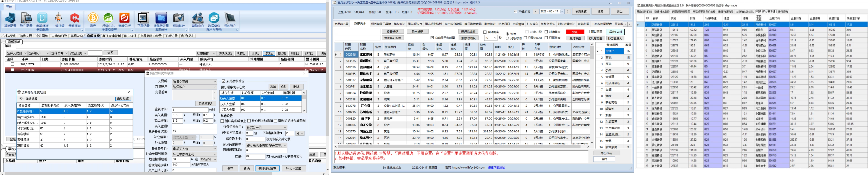Screen dimensions: 868x181
Task: Click 补仓计算器 button
Action: pyautogui.click(x=294, y=168)
